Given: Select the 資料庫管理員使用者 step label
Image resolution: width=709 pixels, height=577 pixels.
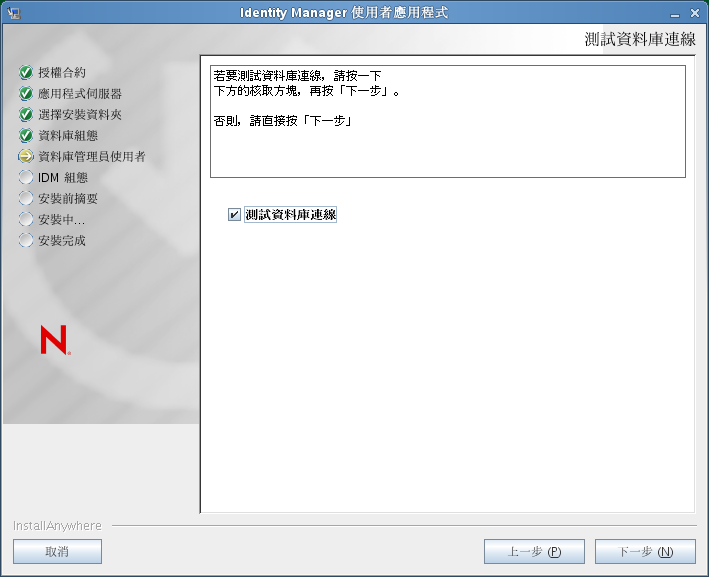Looking at the screenshot, I should [92, 156].
